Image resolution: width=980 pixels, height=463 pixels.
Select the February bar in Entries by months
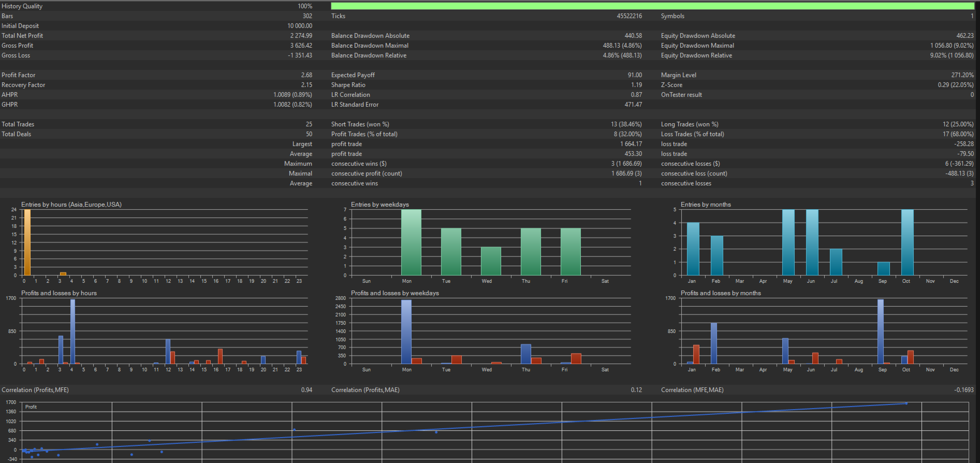pyautogui.click(x=716, y=255)
